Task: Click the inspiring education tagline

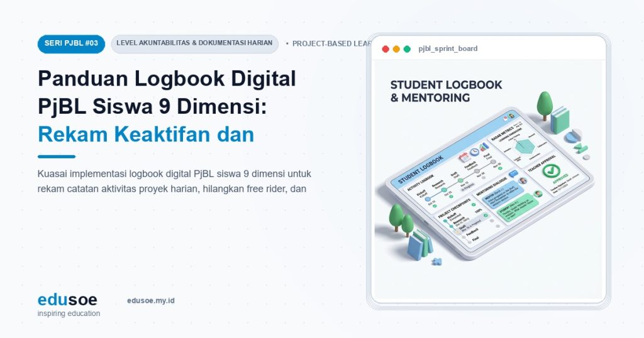Action: pyautogui.click(x=69, y=313)
